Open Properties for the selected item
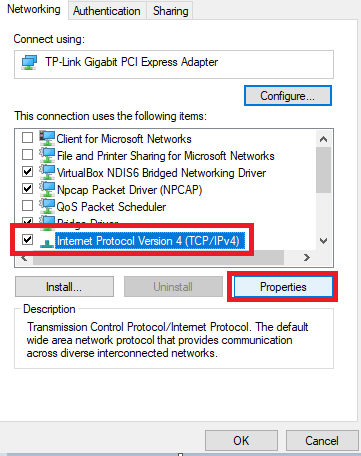361x456 pixels. tap(283, 287)
